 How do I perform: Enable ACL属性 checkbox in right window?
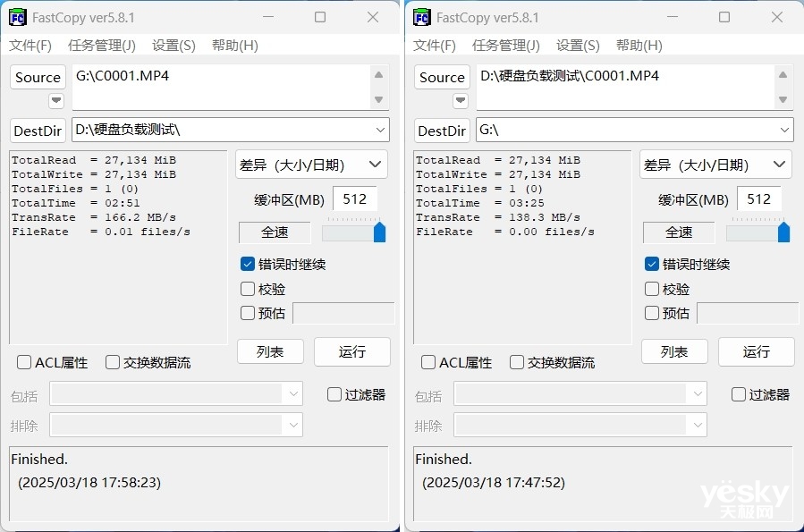pos(428,362)
